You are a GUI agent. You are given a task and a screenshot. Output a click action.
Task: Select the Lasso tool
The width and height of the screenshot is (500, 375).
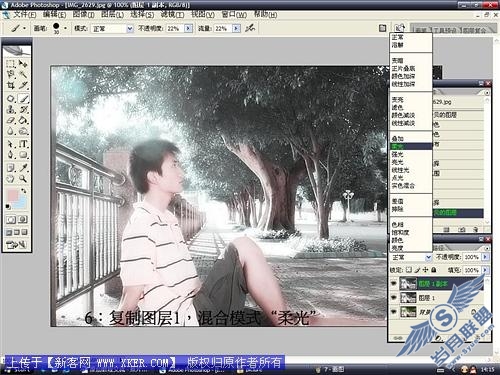pos(11,74)
